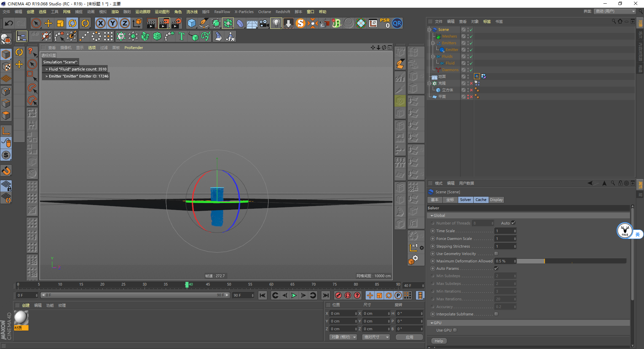644x349 pixels.
Task: Collapse the GPU section
Action: click(432, 323)
